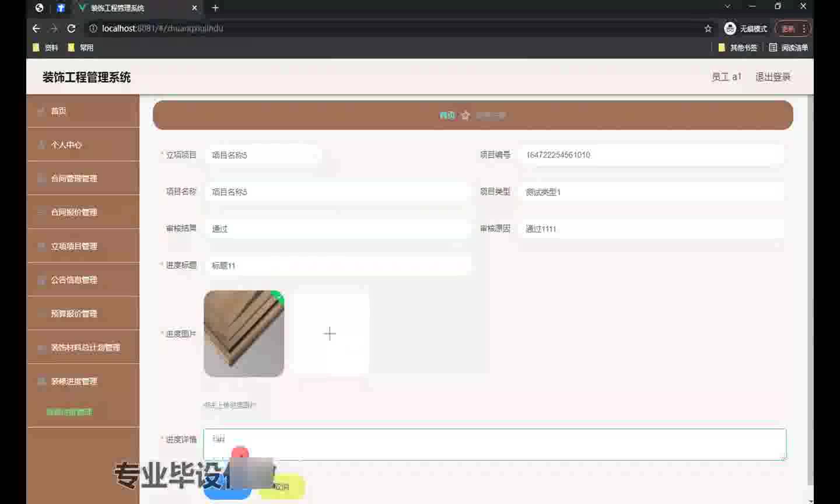Focus the 进度详情 text area
The width and height of the screenshot is (840, 504).
coord(495,444)
